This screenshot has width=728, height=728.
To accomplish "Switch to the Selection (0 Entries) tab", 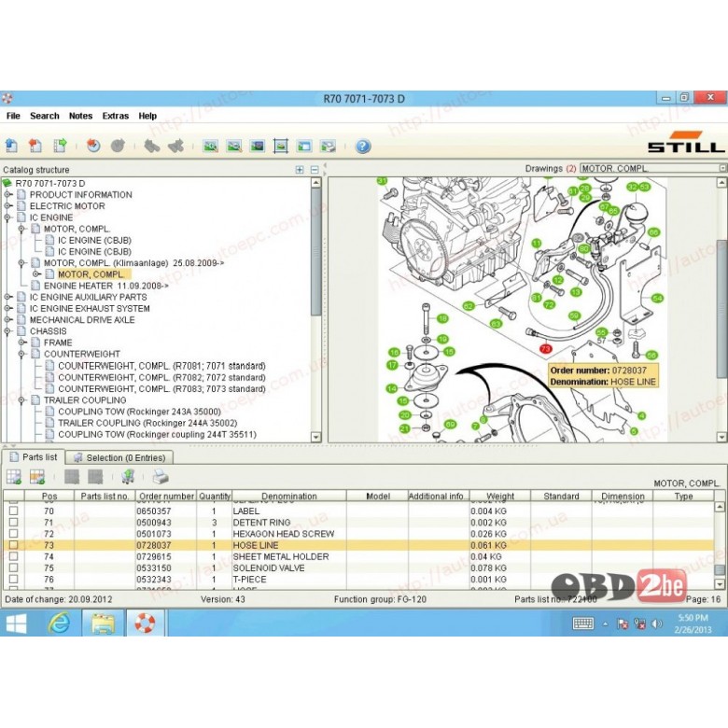I will click(x=119, y=457).
